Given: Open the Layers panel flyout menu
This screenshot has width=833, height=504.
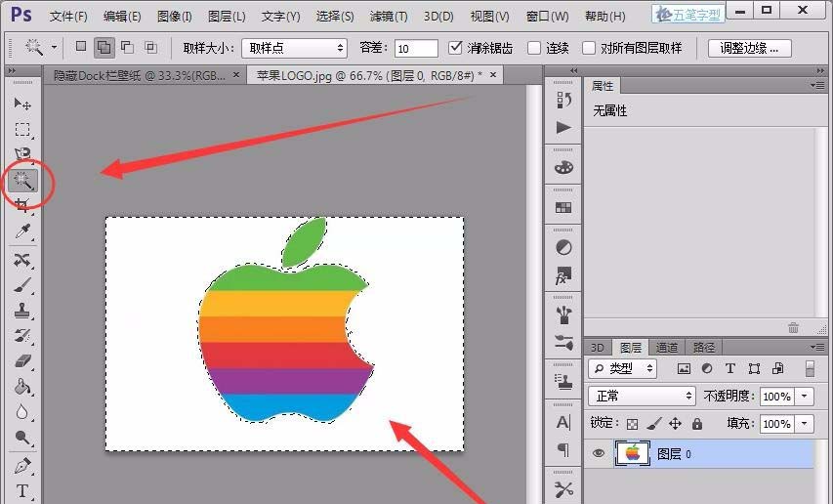Looking at the screenshot, I should [x=817, y=347].
